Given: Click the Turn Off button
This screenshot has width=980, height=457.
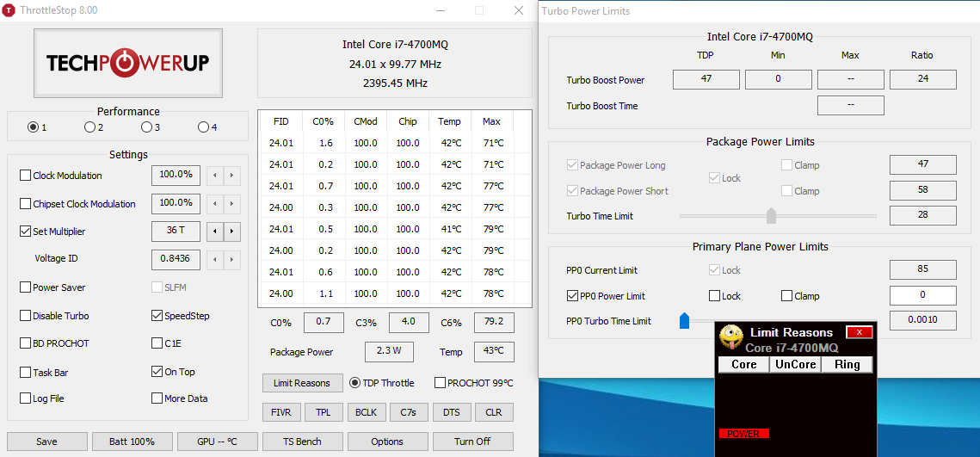Looking at the screenshot, I should [x=472, y=442].
